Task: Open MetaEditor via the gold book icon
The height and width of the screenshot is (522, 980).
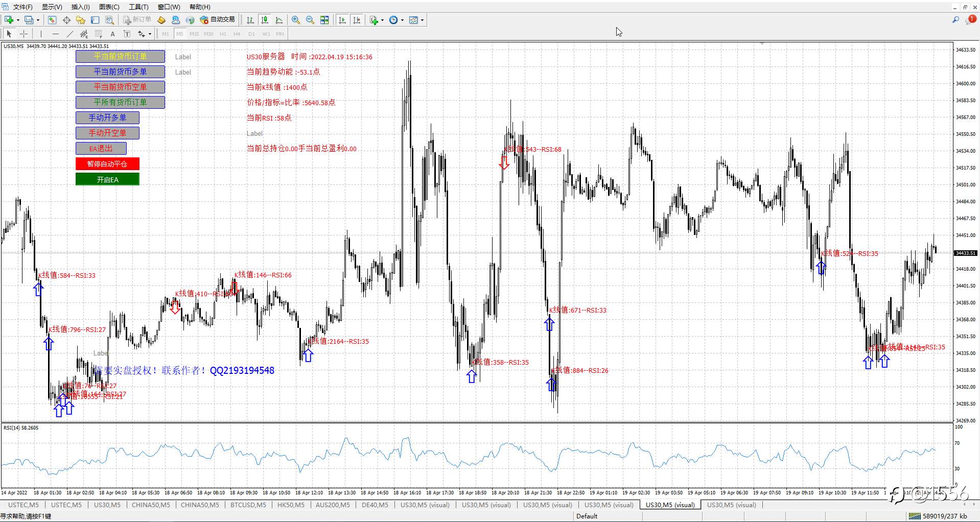Action: point(161,20)
